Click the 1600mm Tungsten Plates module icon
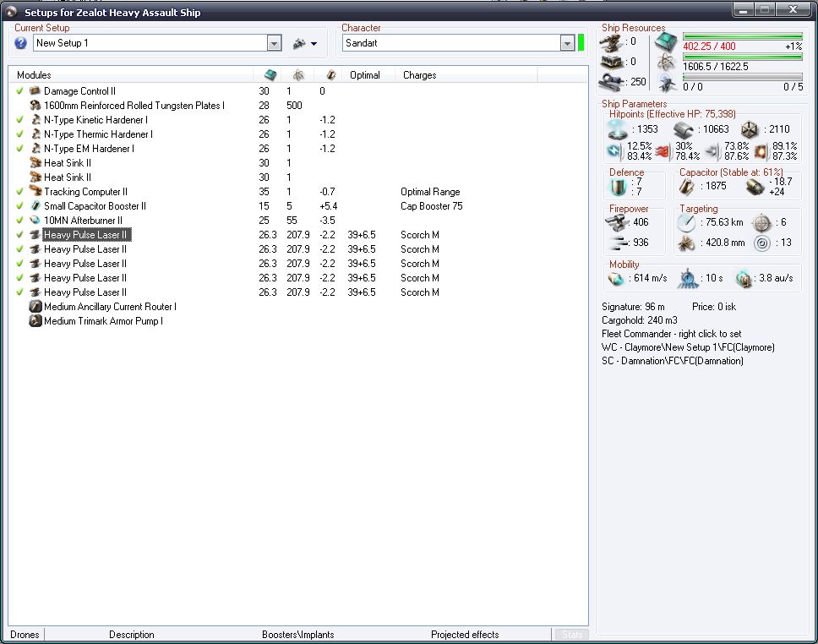 tap(35, 105)
